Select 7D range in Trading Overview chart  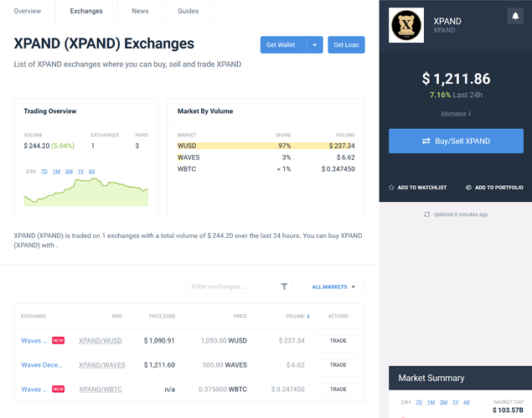(44, 172)
